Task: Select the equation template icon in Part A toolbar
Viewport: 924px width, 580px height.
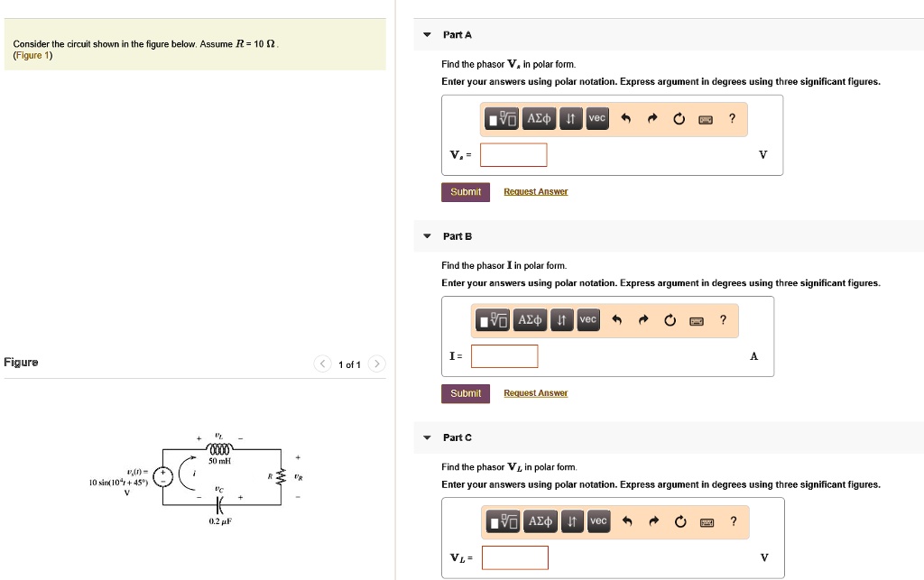Action: [502, 118]
